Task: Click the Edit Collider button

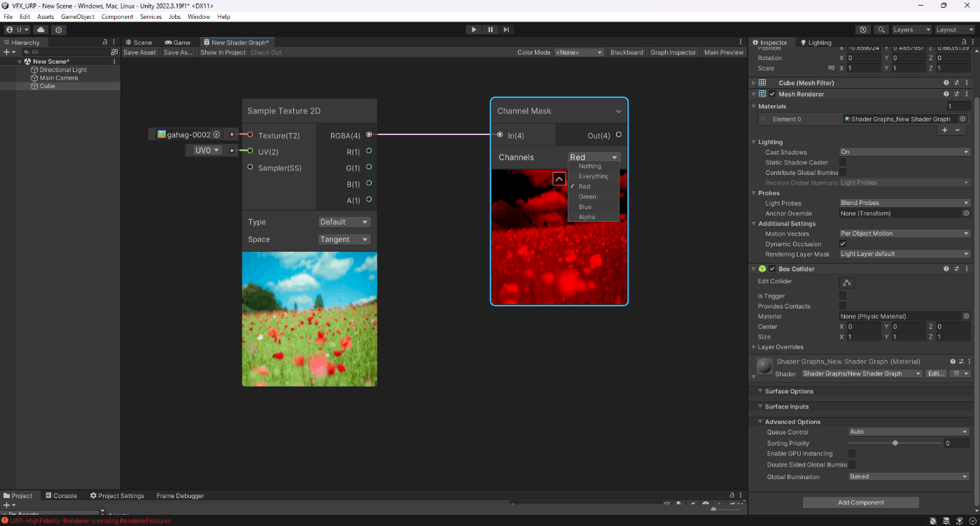Action: coord(847,283)
